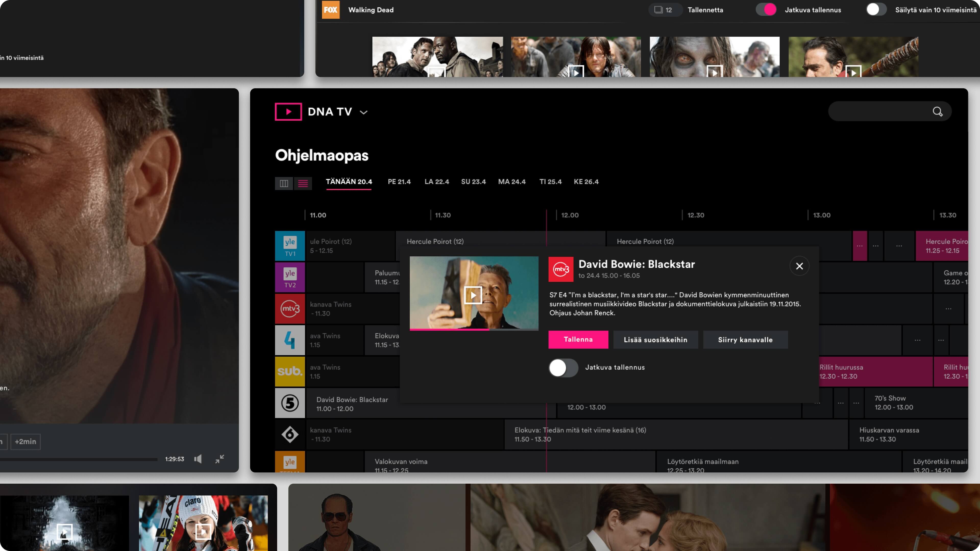Select the TÄNÄÄN 20.4 tab

[x=349, y=182]
